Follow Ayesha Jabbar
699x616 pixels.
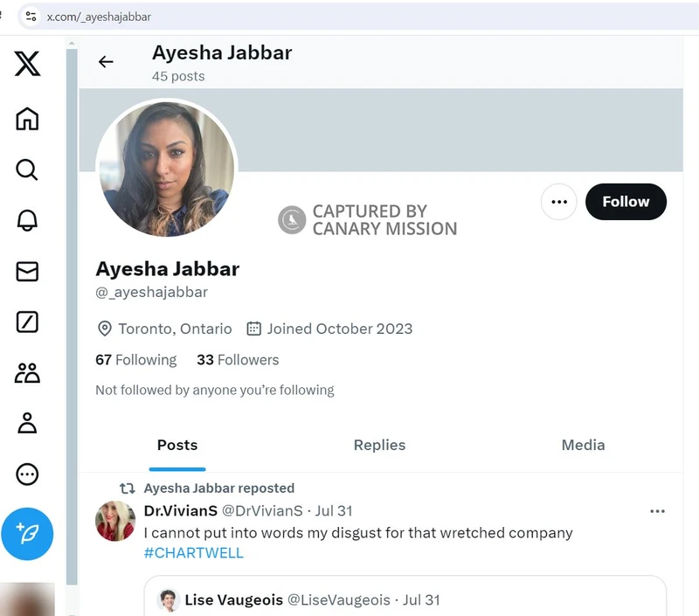click(x=626, y=202)
